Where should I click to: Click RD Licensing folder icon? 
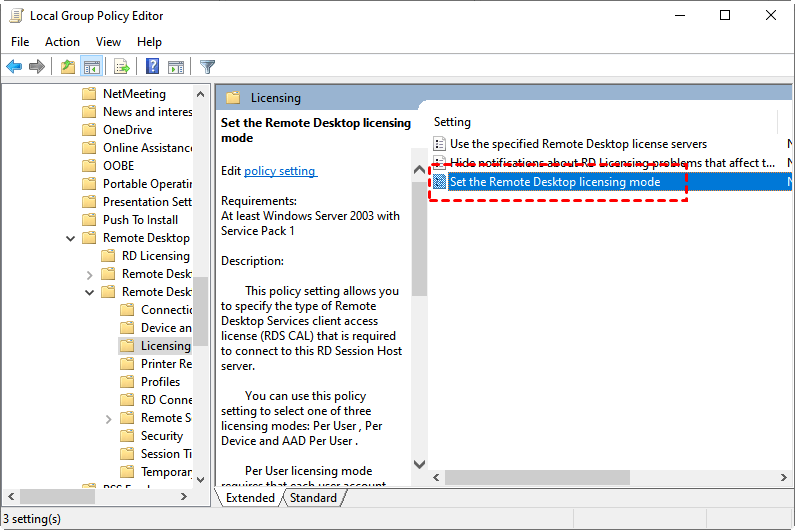[108, 256]
